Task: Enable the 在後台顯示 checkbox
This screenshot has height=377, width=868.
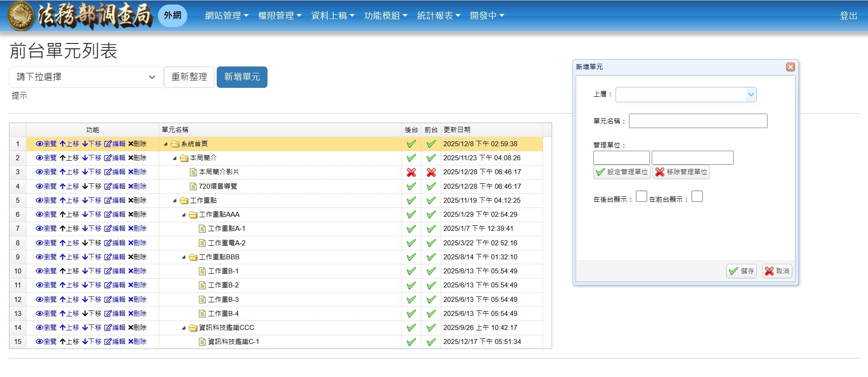Action: (x=641, y=196)
